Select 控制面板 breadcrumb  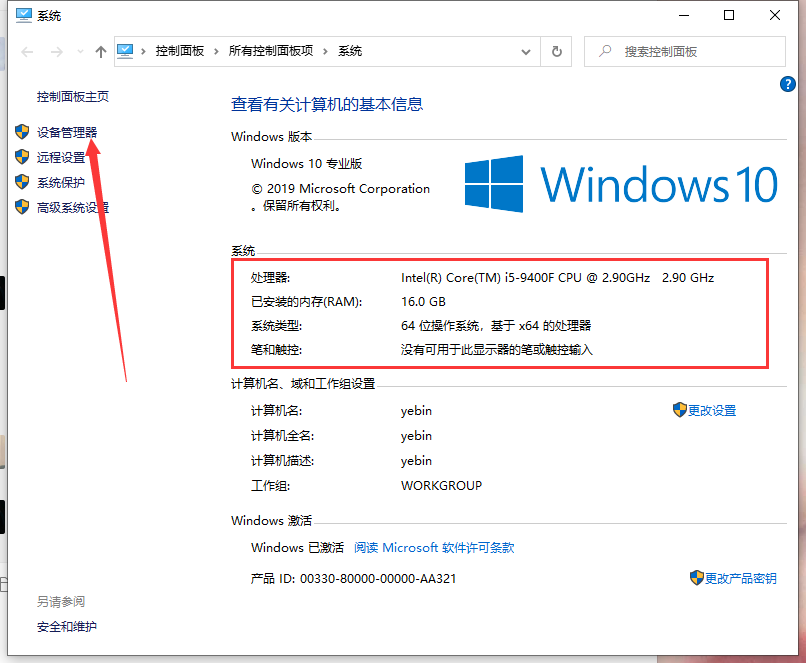coord(180,51)
